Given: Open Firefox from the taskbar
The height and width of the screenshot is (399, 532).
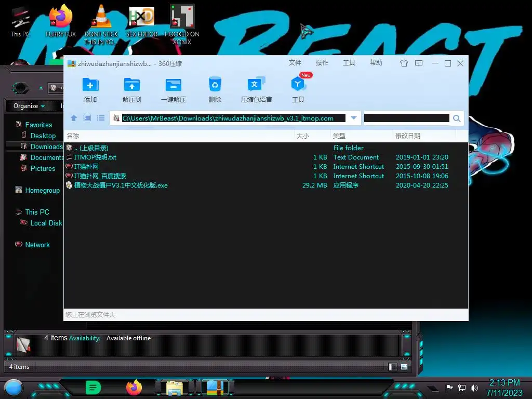Looking at the screenshot, I should point(134,388).
